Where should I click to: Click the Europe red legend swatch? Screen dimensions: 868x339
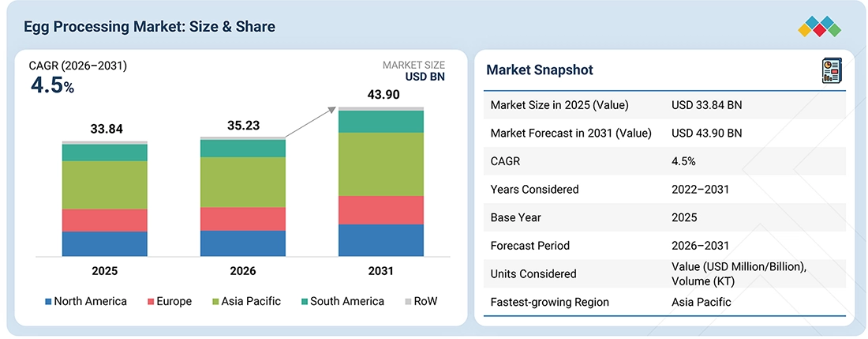151,302
